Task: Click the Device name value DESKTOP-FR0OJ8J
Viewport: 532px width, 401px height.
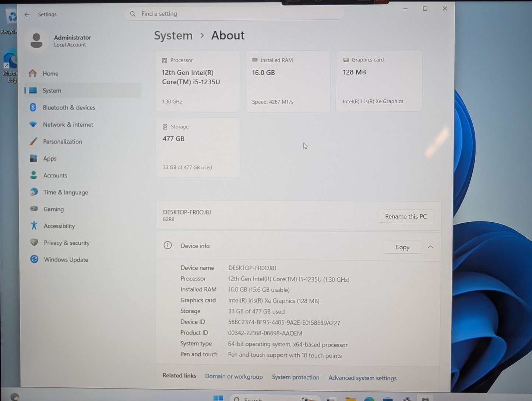Action: pos(252,268)
